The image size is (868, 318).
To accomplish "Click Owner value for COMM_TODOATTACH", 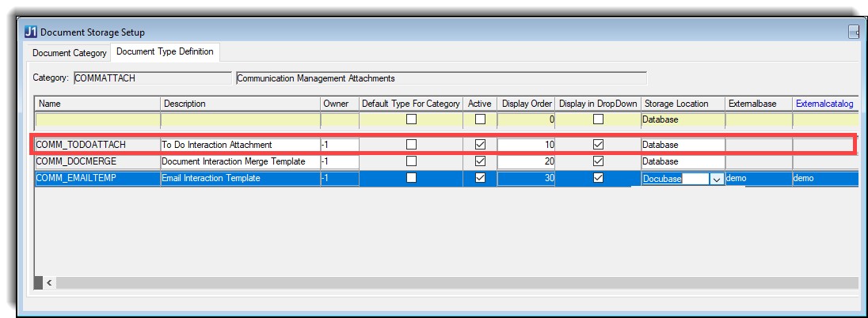I will tap(339, 145).
